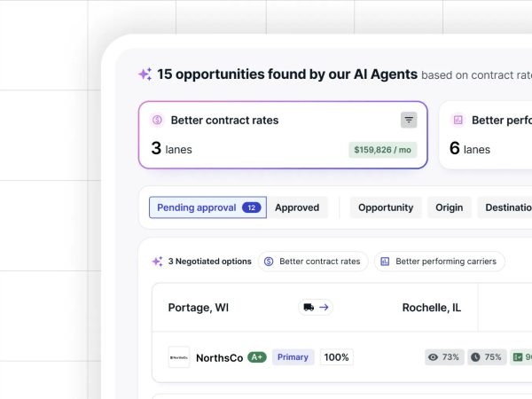Click the truck arrow icon between Portage and Rochelle
The height and width of the screenshot is (399, 532).
point(316,308)
